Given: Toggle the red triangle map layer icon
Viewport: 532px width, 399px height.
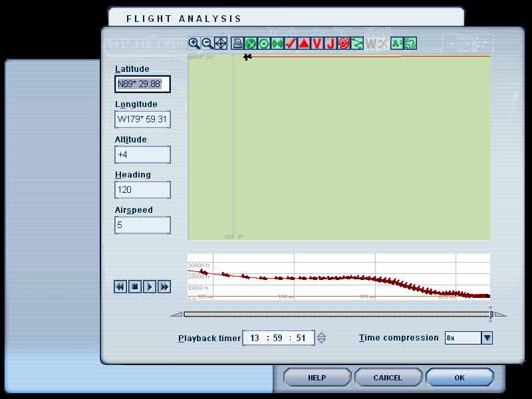Looking at the screenshot, I should 304,44.
